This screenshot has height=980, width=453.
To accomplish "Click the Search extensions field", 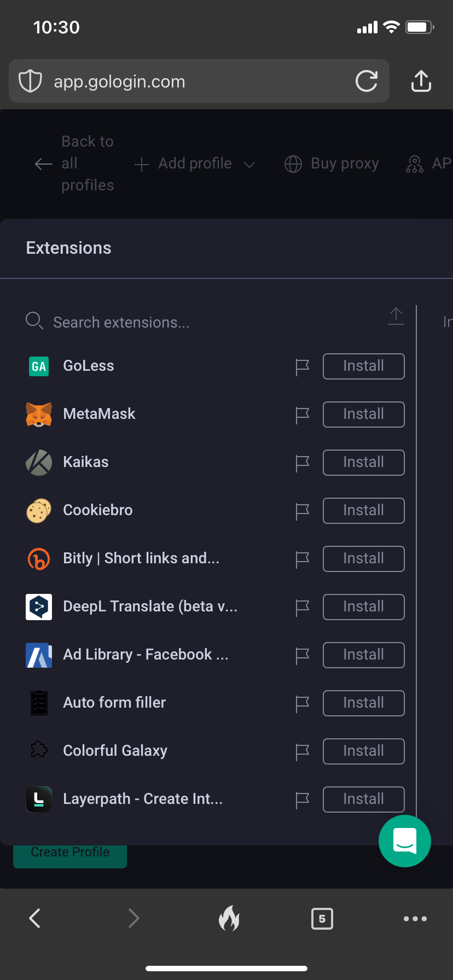I will pyautogui.click(x=164, y=323).
